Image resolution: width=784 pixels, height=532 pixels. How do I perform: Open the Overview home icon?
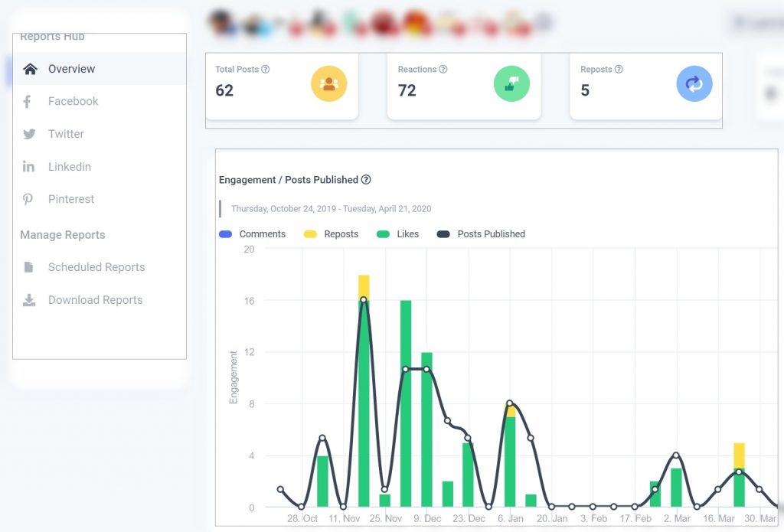(x=30, y=69)
